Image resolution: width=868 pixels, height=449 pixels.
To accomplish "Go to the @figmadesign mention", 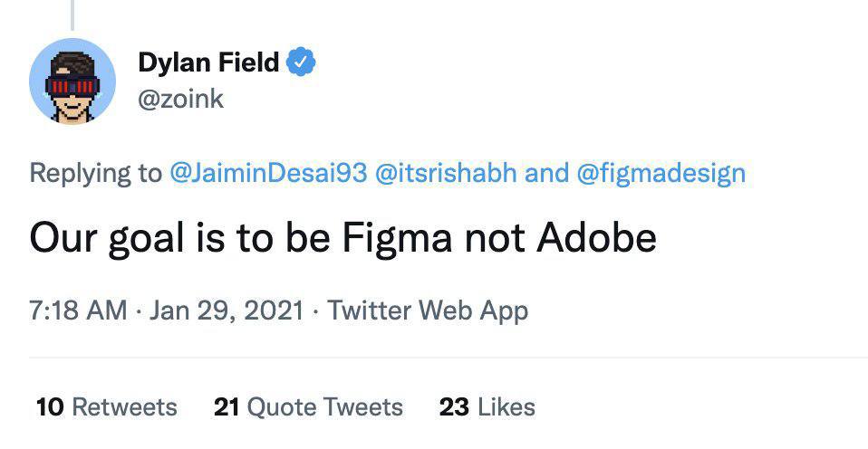I will [661, 174].
